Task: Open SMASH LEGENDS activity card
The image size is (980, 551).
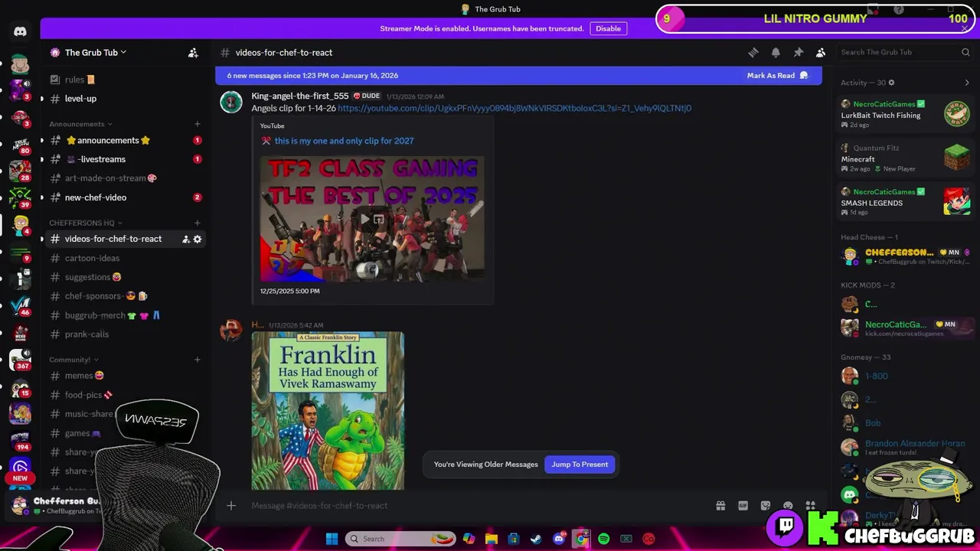Action: (906, 202)
